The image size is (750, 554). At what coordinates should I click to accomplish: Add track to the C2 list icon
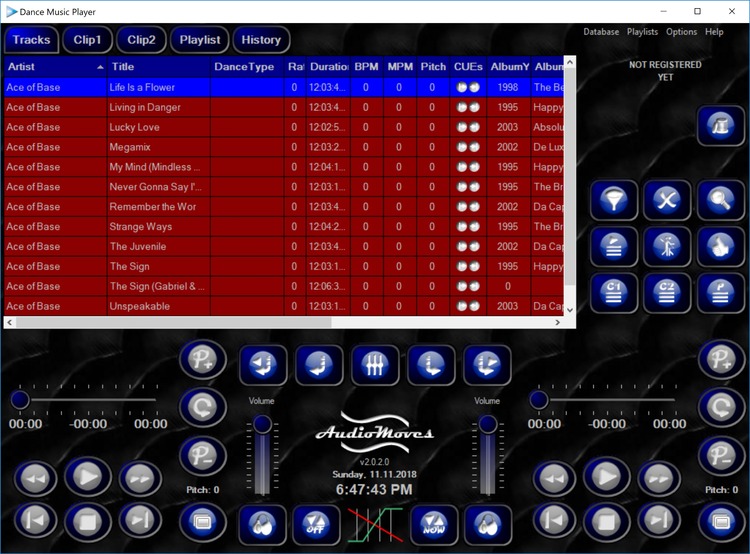[x=667, y=293]
